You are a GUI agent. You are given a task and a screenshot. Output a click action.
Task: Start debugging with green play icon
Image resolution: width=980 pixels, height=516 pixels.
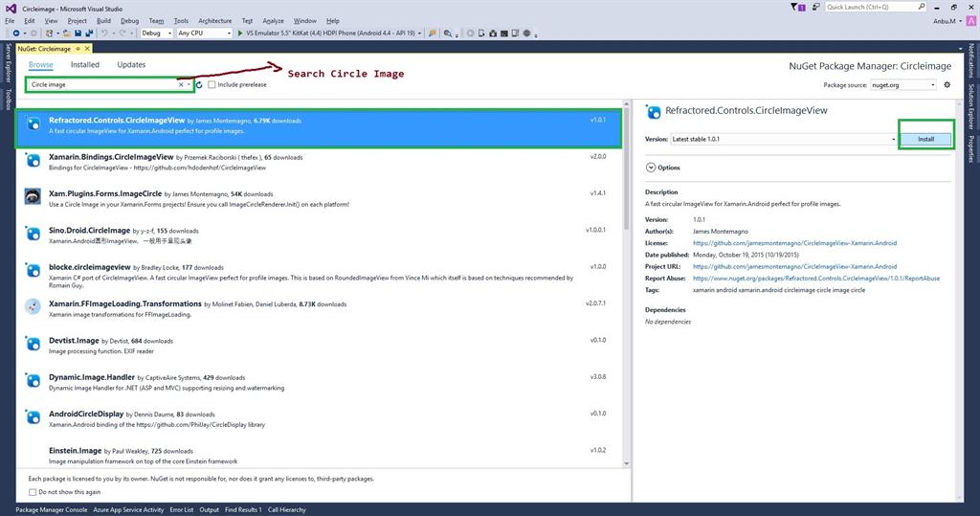click(x=240, y=34)
